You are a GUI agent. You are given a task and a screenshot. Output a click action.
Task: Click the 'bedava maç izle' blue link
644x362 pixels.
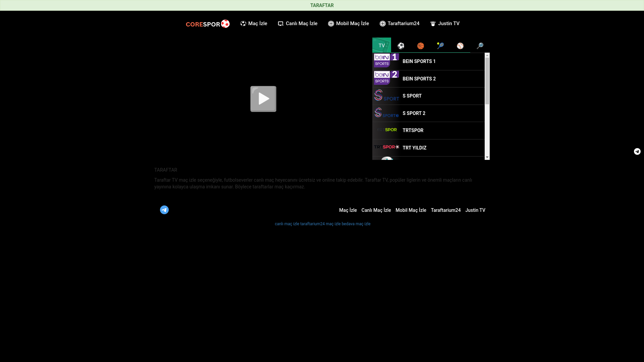tap(356, 224)
